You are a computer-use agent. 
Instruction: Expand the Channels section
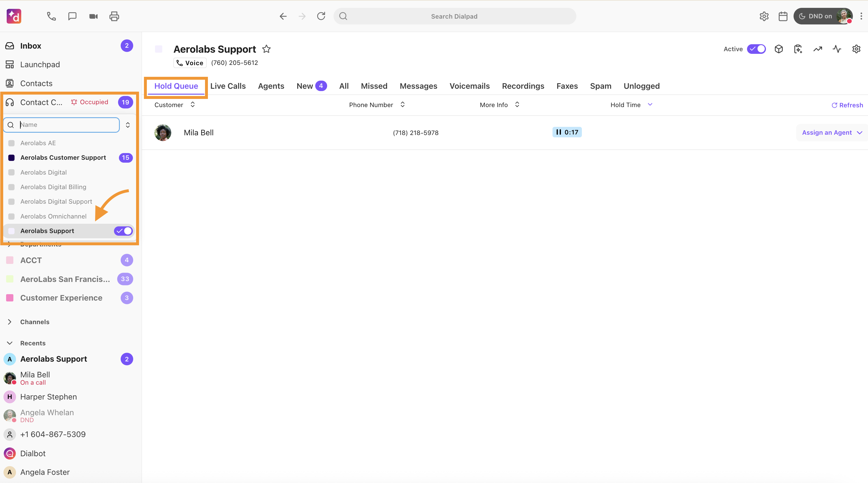[9, 322]
